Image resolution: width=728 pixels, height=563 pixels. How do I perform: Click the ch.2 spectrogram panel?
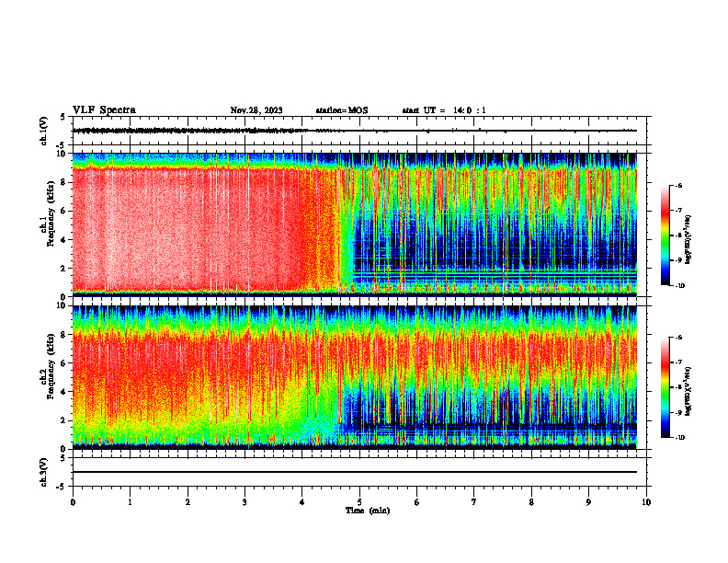coord(355,377)
